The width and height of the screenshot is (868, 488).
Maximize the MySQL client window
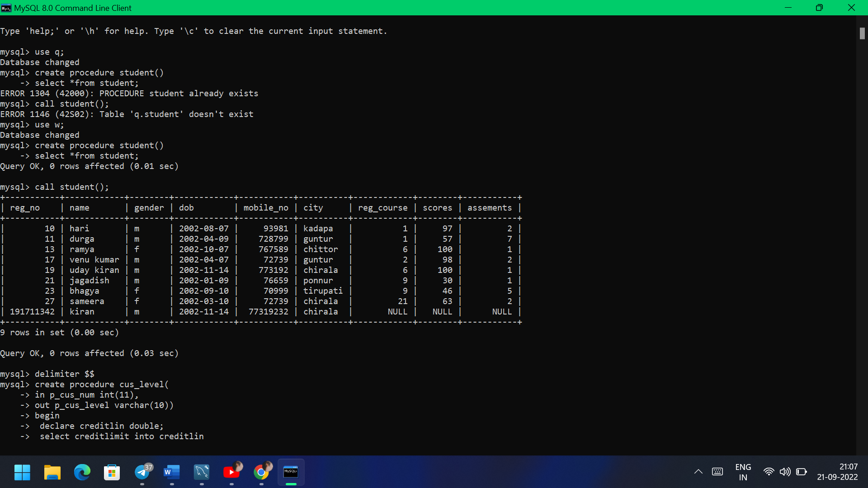click(819, 8)
